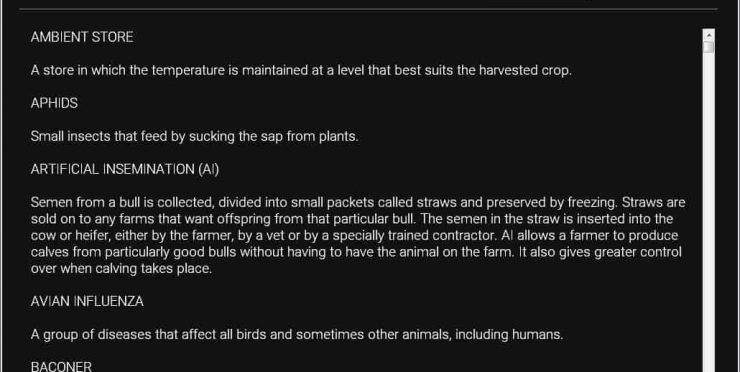
Task: Click the words 'harvested crop' in first definition
Action: [x=524, y=70]
